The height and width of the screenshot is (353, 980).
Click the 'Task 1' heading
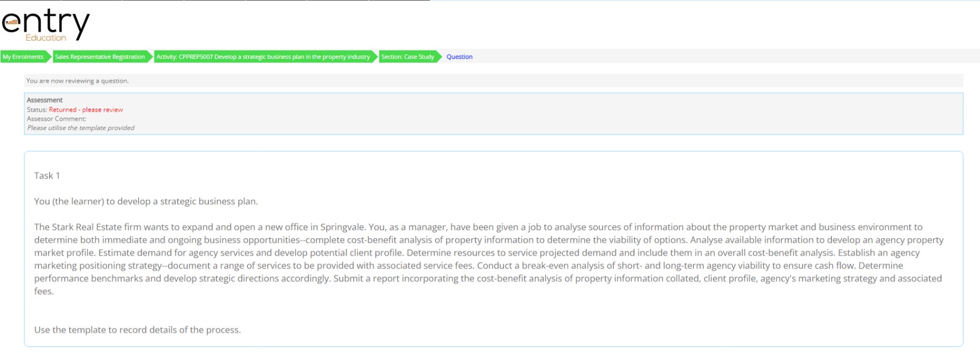pos(47,175)
